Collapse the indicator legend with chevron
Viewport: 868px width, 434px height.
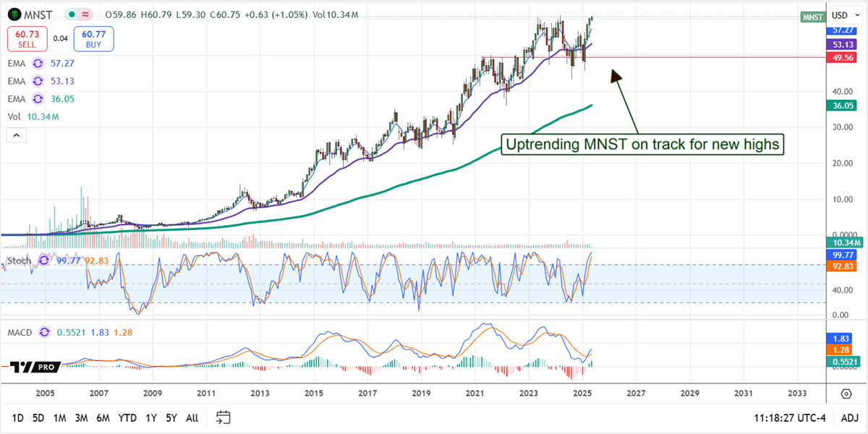pos(16,135)
